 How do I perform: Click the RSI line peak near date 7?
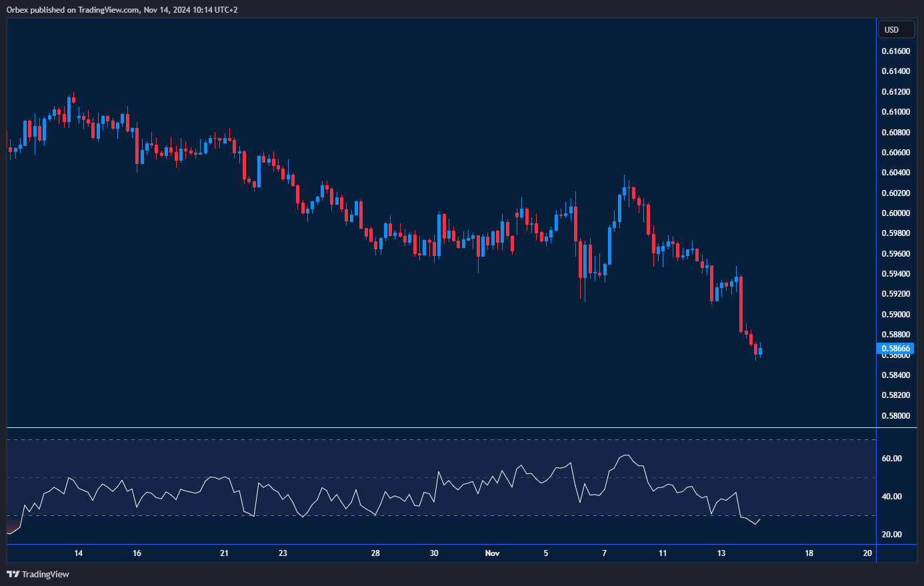click(625, 455)
